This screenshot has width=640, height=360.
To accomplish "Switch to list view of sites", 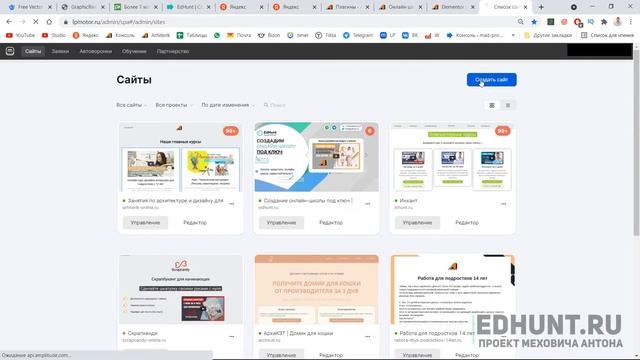I will tap(508, 105).
